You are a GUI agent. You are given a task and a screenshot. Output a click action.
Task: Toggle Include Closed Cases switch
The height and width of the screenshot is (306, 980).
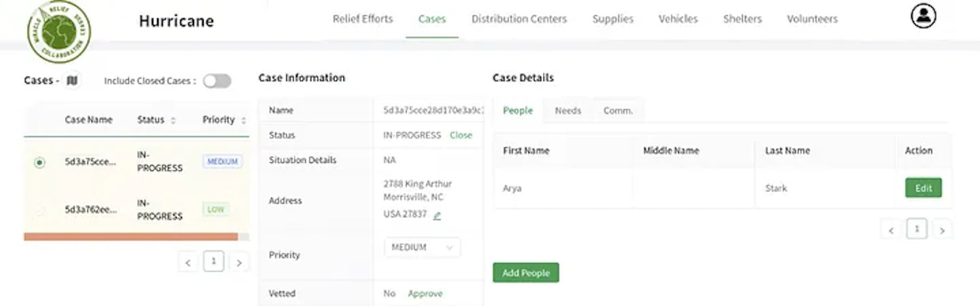point(217,81)
